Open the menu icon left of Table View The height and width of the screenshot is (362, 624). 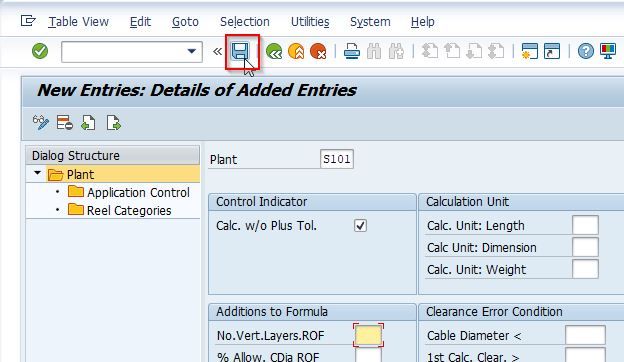[x=28, y=21]
